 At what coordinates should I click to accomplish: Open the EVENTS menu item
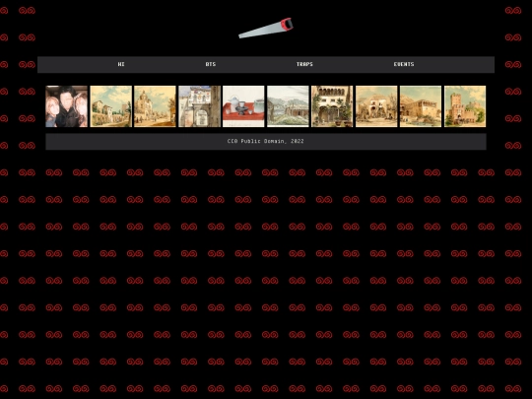[404, 64]
